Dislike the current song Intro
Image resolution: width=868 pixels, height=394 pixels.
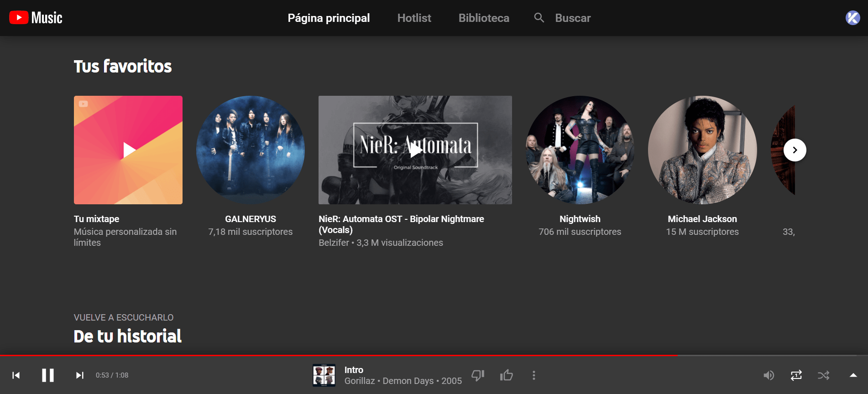(478, 375)
